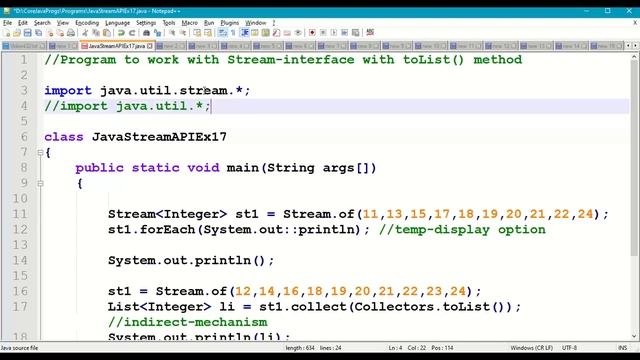Click the Cut scissors icon
This screenshot has width=640, height=360.
coord(85,33)
